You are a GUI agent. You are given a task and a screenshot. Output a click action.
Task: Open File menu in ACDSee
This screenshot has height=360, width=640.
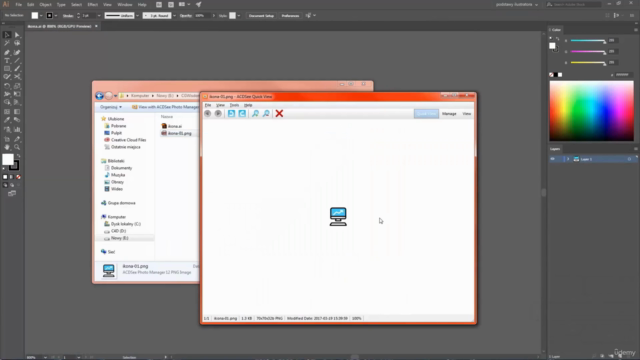[x=208, y=105]
